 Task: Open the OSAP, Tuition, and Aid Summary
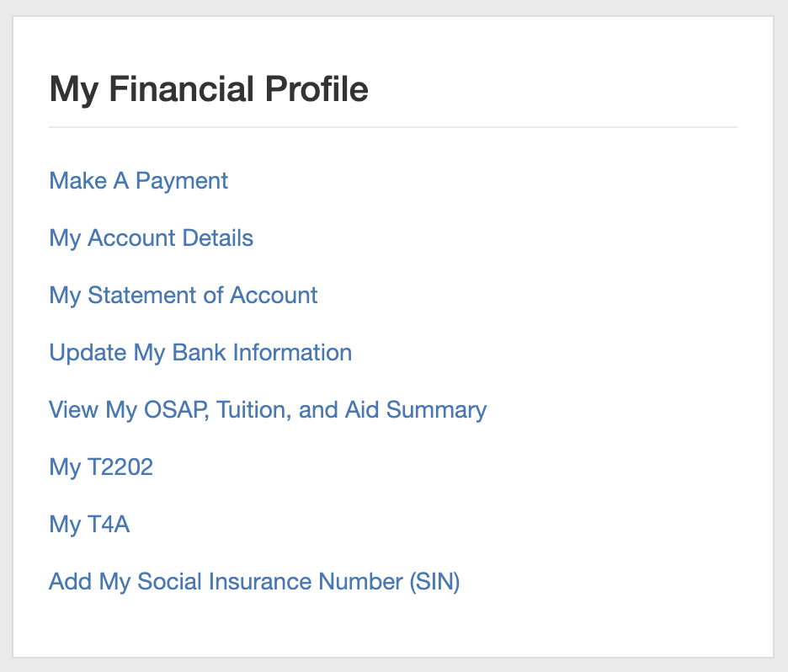[x=268, y=410]
